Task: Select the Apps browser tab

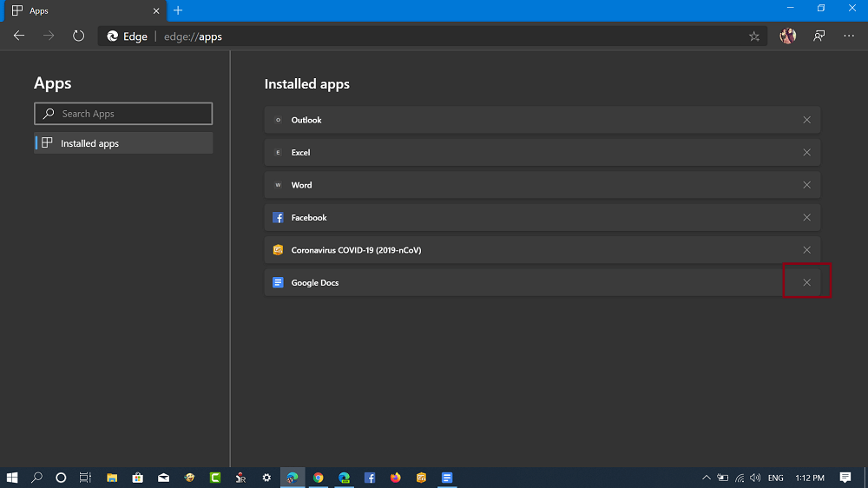Action: [x=85, y=11]
